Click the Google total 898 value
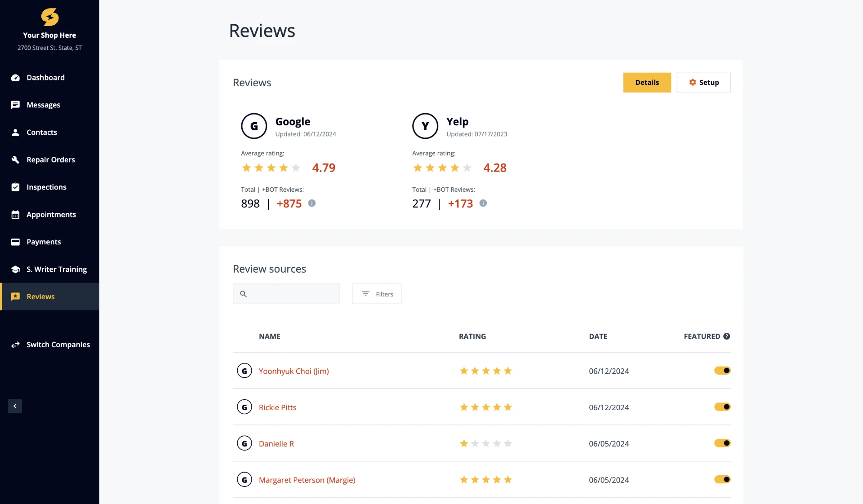Image resolution: width=863 pixels, height=504 pixels. click(x=250, y=204)
